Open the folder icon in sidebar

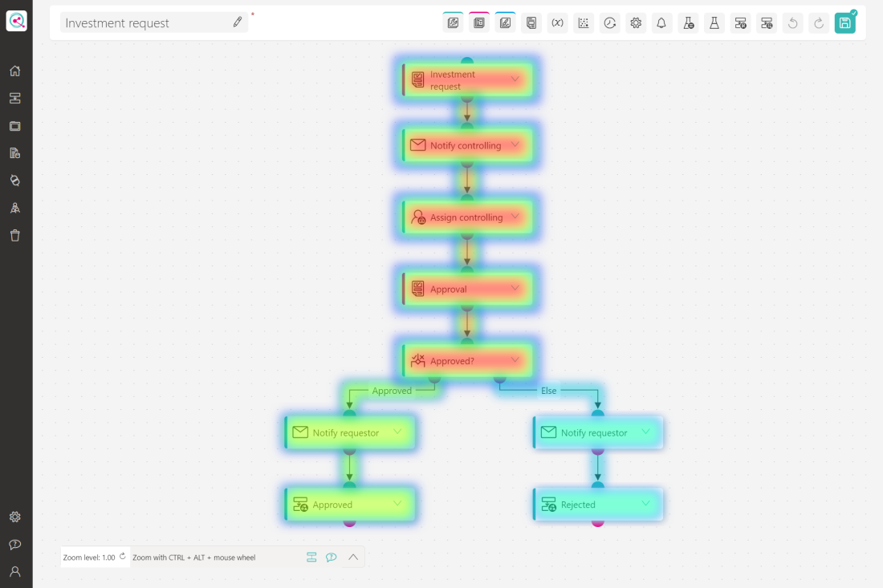point(15,126)
